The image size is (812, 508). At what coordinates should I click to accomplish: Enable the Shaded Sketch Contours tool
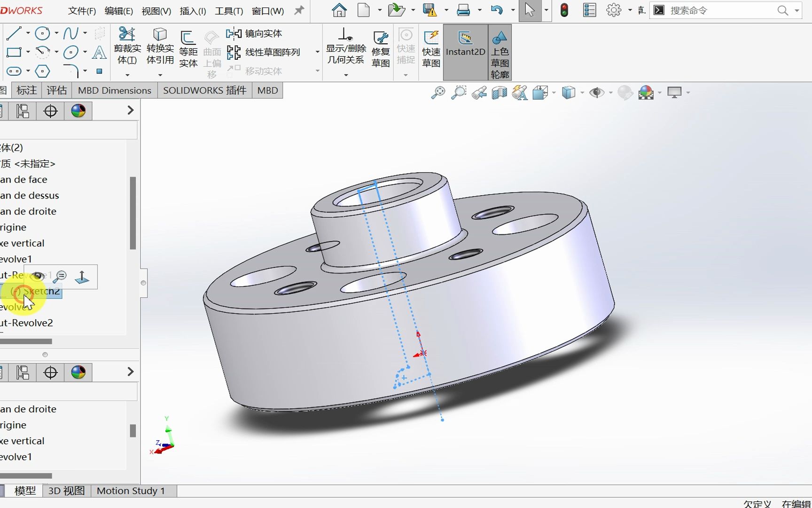(x=500, y=52)
